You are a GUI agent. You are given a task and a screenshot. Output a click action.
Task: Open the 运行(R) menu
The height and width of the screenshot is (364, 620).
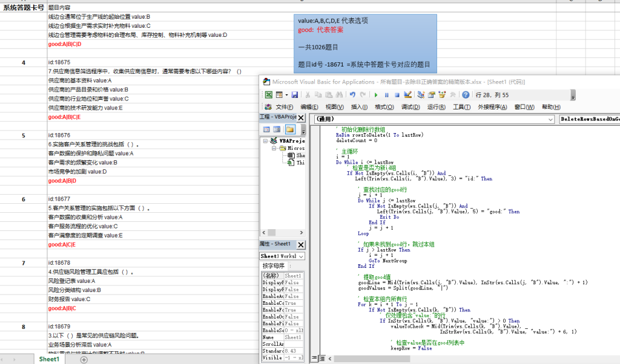[x=436, y=107]
